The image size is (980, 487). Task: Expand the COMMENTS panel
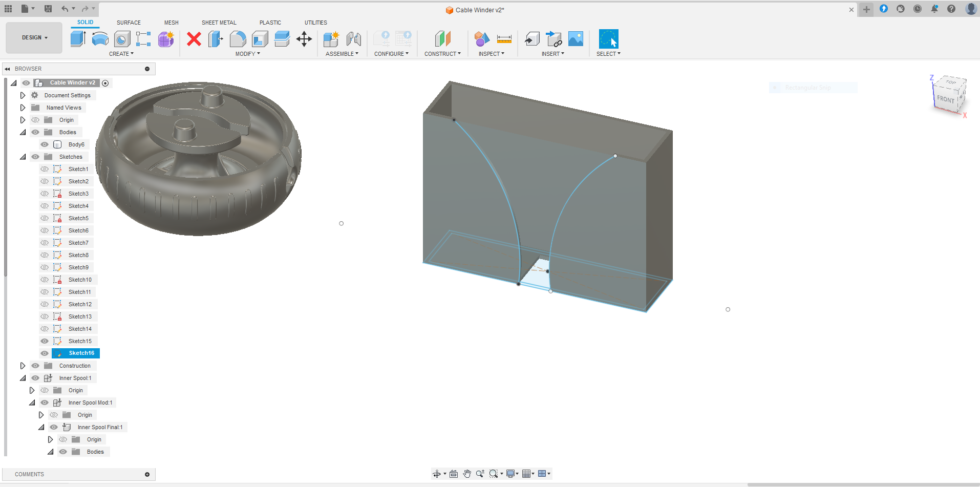point(147,475)
